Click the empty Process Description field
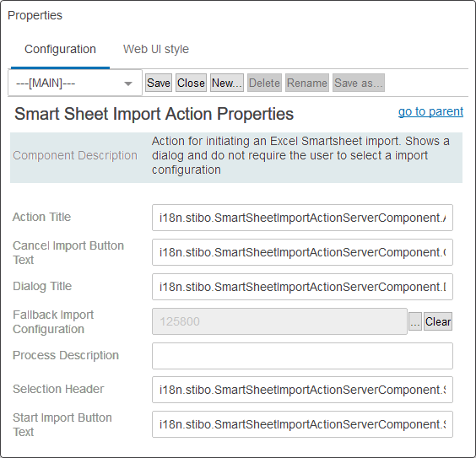476x458 pixels. (x=302, y=356)
